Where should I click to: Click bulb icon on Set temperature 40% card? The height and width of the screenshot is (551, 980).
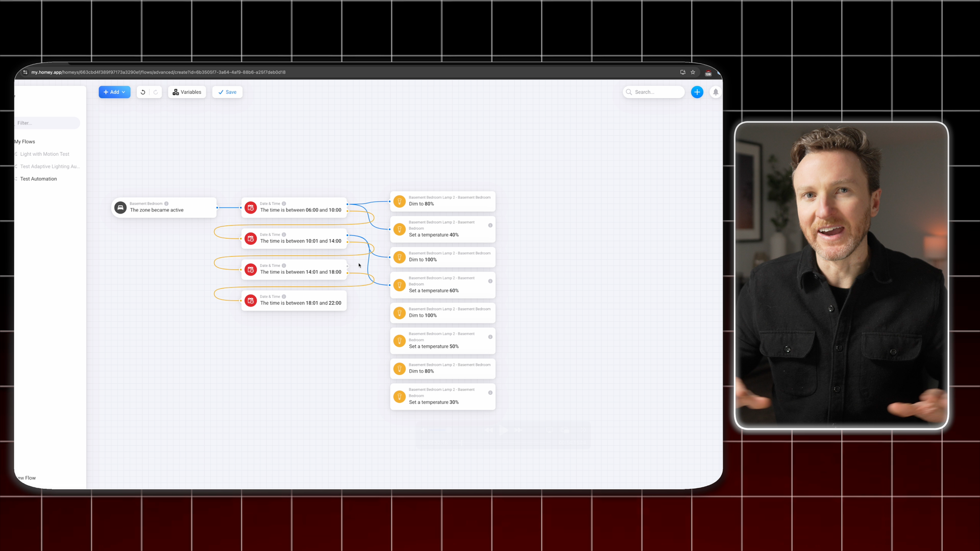[399, 229]
